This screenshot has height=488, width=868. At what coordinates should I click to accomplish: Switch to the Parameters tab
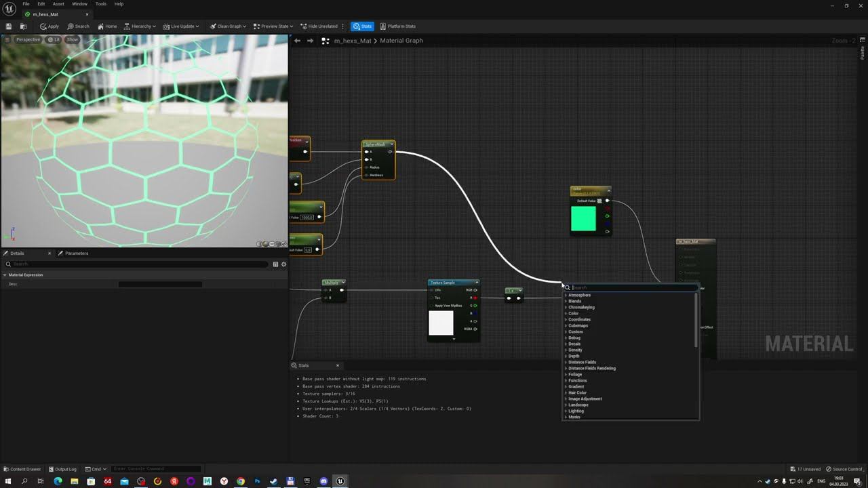(x=76, y=253)
